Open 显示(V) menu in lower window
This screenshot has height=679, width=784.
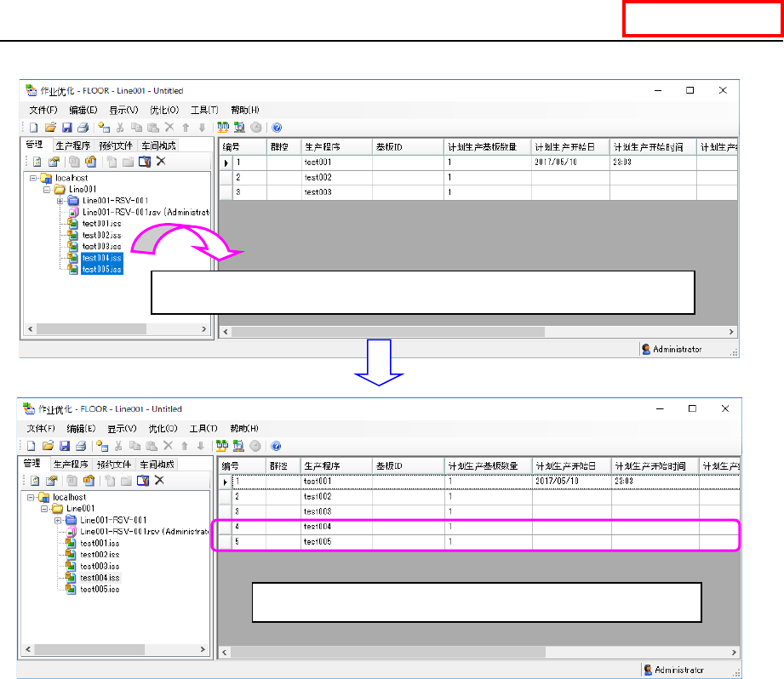pyautogui.click(x=122, y=429)
